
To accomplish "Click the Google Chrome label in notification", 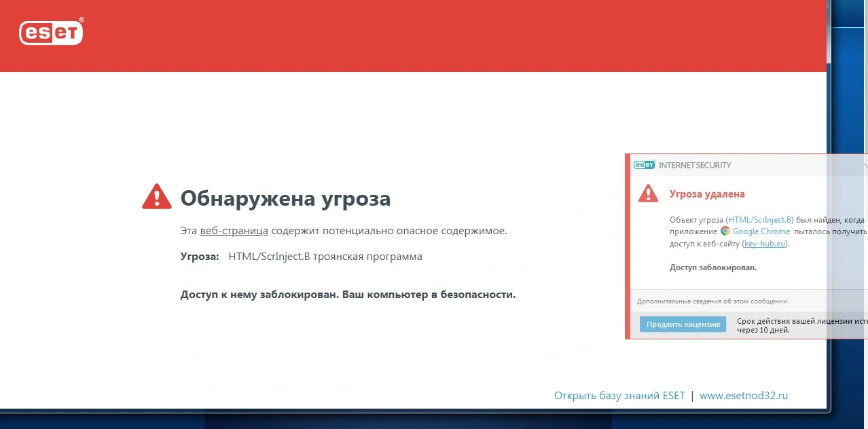I will coord(761,231).
